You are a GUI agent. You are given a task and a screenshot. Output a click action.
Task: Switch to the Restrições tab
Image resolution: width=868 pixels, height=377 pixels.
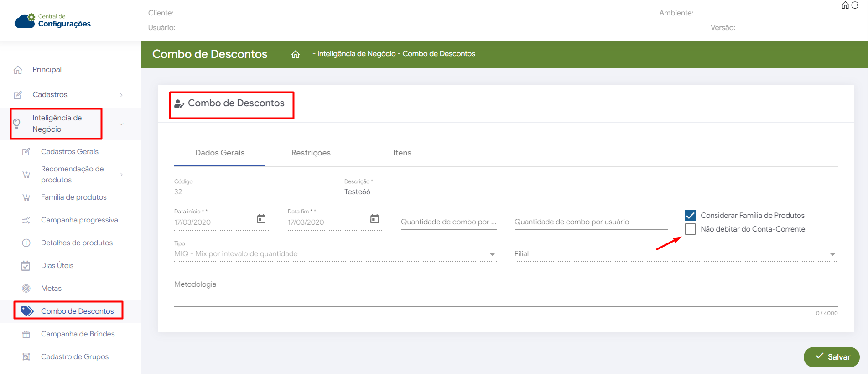tap(311, 153)
